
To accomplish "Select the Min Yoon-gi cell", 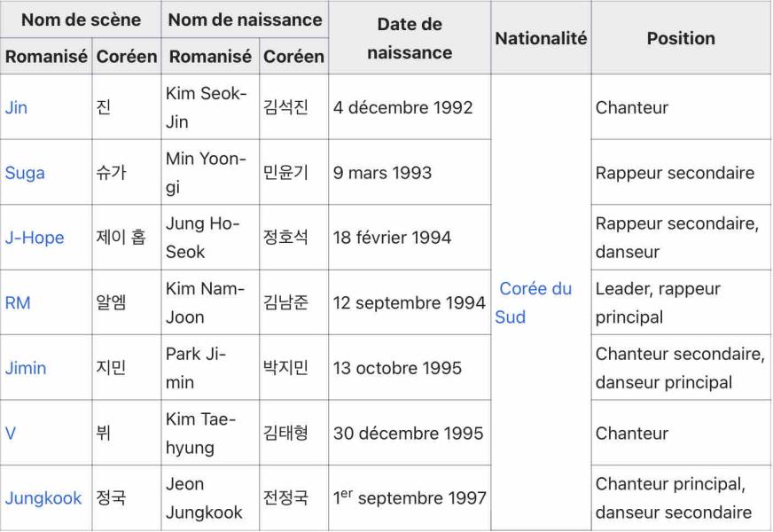I will pos(210,173).
